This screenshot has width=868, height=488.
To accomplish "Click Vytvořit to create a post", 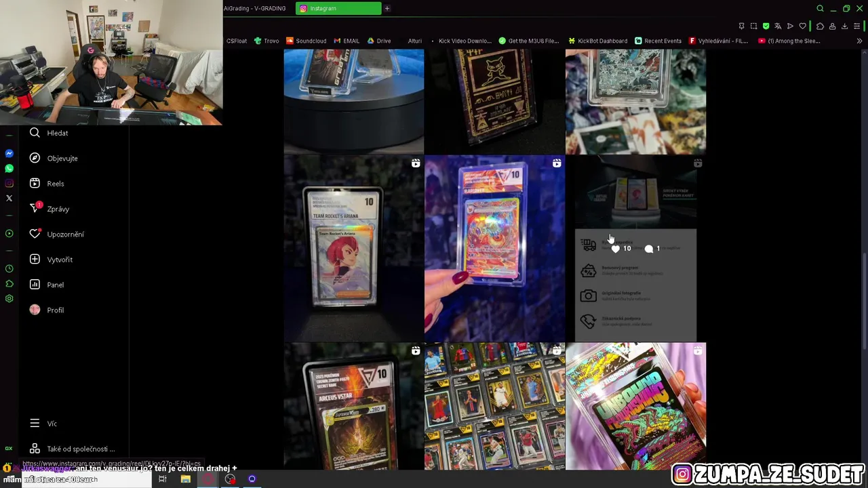I will [x=50, y=260].
